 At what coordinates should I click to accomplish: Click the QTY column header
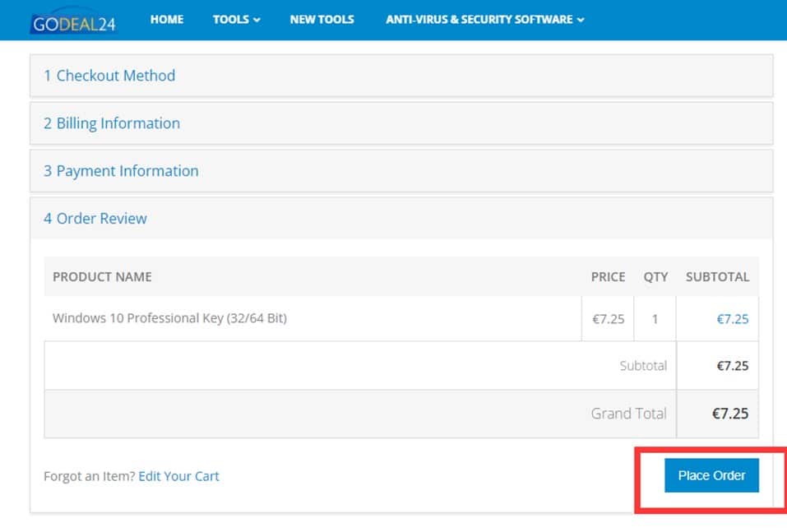(655, 277)
